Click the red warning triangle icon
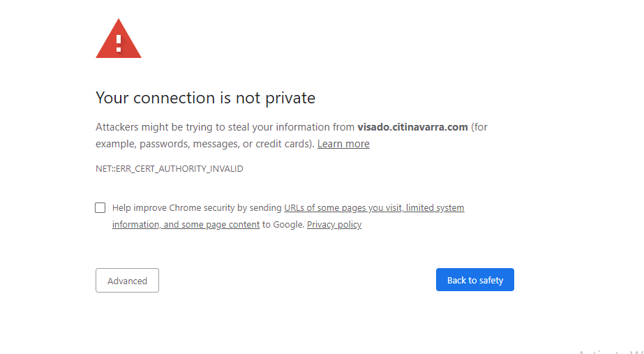The width and height of the screenshot is (644, 354). point(119,40)
